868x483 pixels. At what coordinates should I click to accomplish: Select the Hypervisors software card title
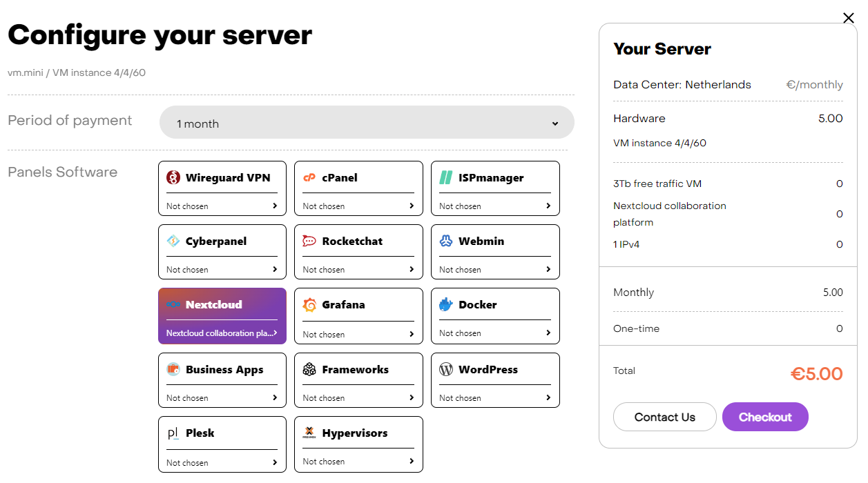pos(354,433)
